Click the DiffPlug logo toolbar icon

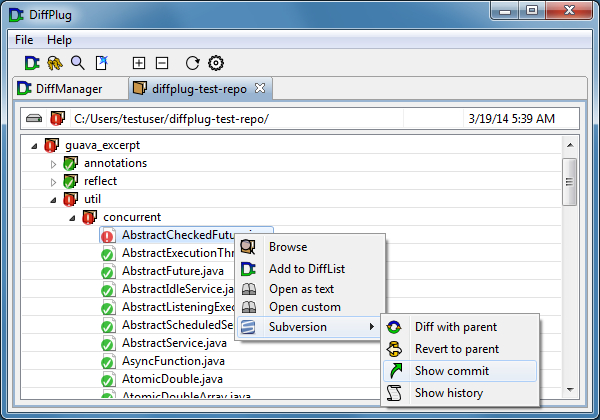pyautogui.click(x=32, y=63)
